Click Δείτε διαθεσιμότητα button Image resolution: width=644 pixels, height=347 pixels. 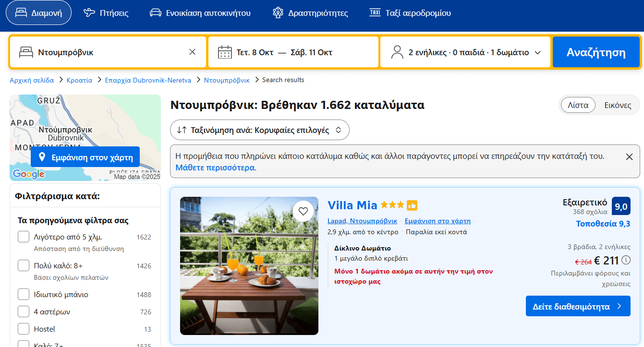click(578, 306)
